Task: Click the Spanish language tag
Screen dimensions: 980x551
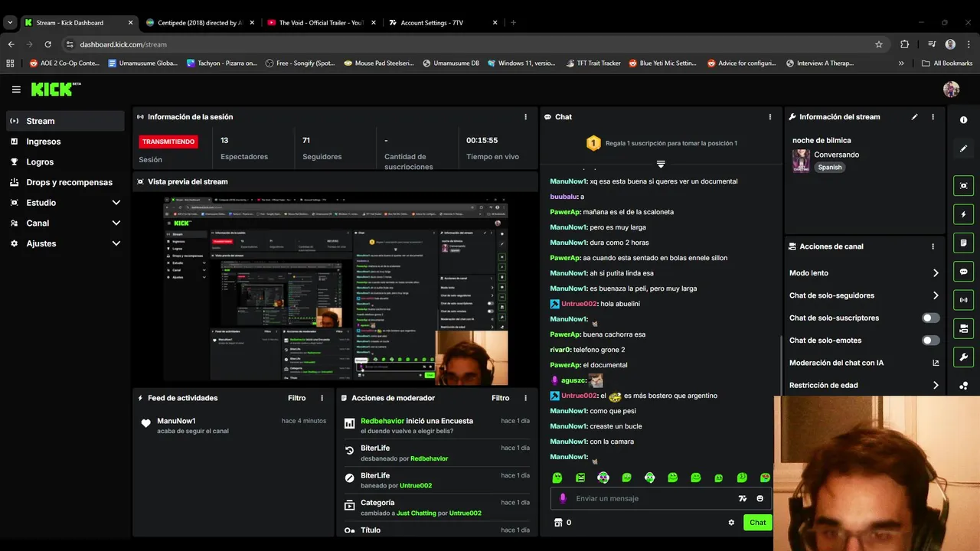Action: 829,167
